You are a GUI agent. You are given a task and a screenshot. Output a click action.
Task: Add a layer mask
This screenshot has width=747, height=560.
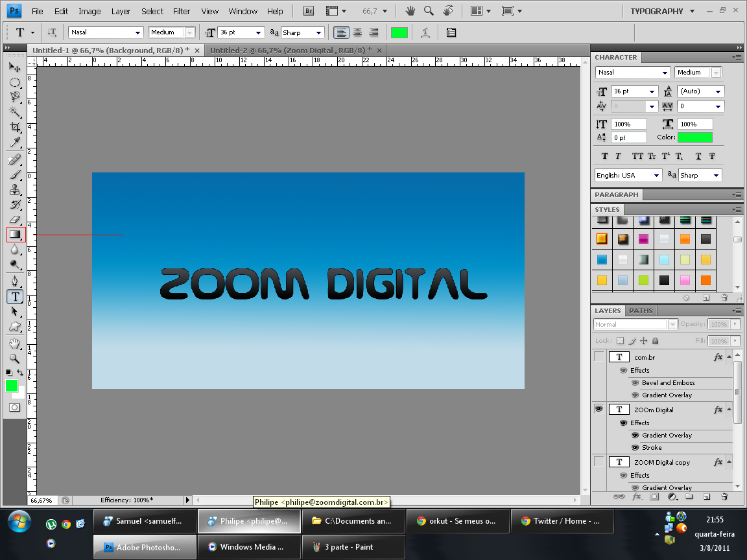(654, 496)
